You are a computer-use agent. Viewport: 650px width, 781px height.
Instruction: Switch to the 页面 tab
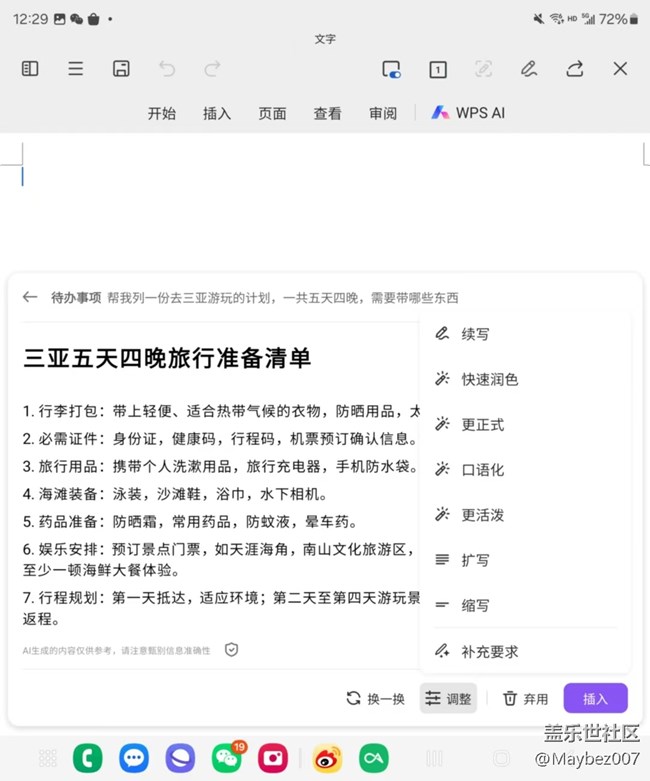272,114
